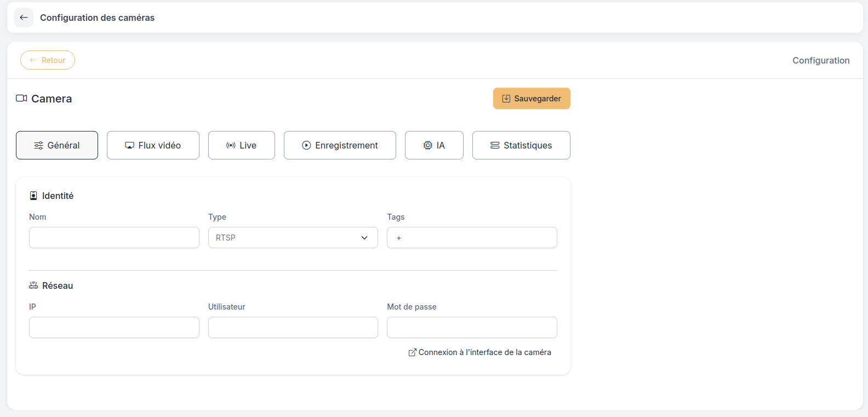Click the back arrow icon in header
Viewport: 868px width, 417px height.
point(24,18)
